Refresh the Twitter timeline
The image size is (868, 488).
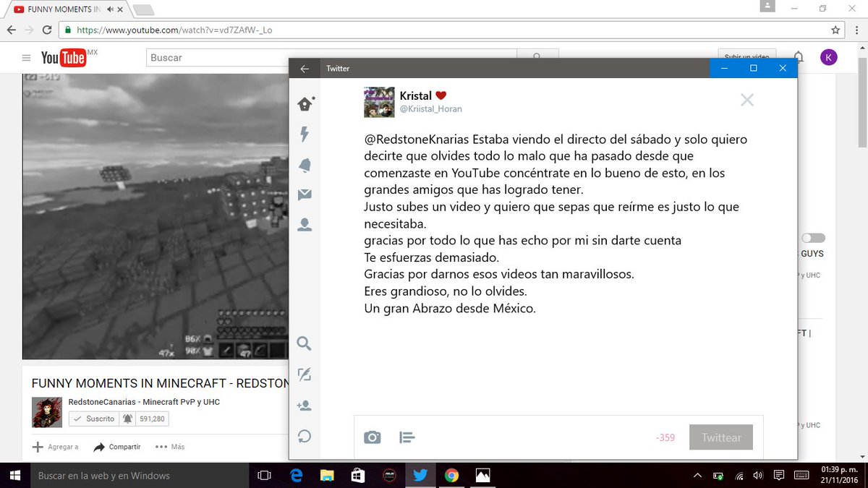click(x=305, y=436)
